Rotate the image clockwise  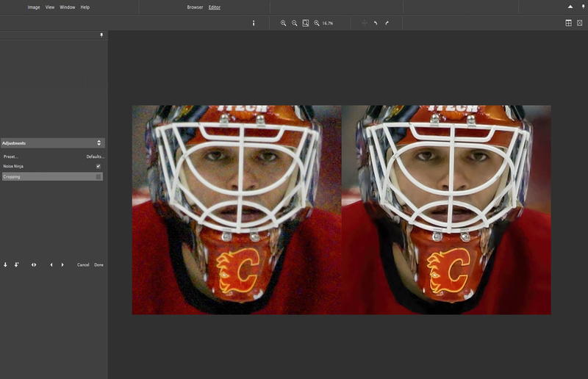click(x=387, y=24)
